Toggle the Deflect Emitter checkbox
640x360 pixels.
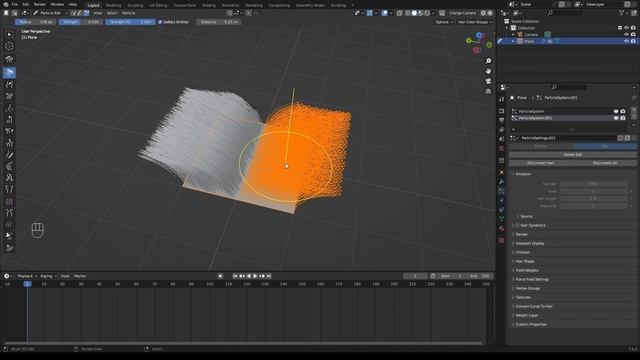pos(160,22)
